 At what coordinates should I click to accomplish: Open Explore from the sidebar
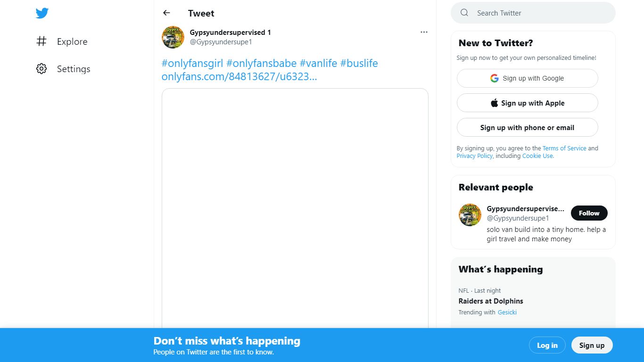62,41
